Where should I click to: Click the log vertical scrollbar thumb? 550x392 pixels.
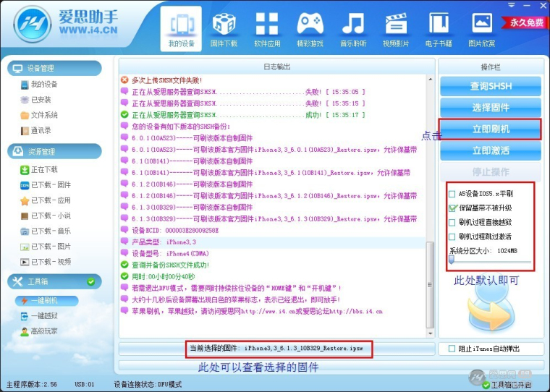[431, 285]
